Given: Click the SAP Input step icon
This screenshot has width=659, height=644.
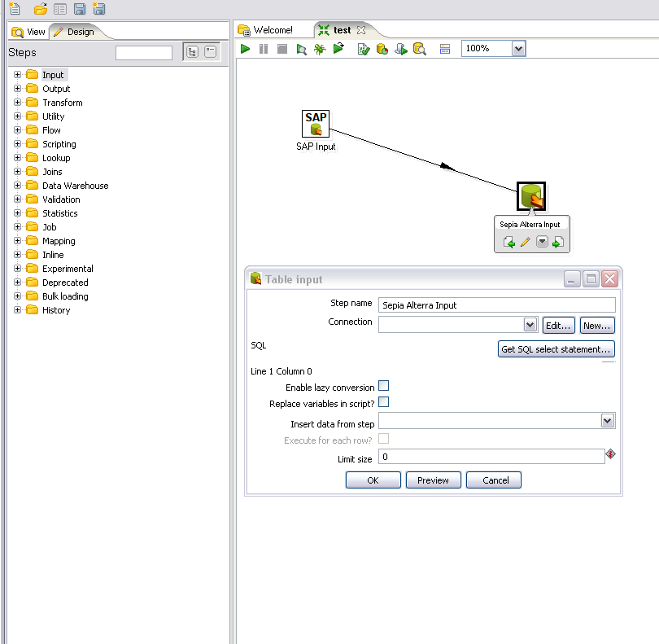Looking at the screenshot, I should [x=316, y=124].
